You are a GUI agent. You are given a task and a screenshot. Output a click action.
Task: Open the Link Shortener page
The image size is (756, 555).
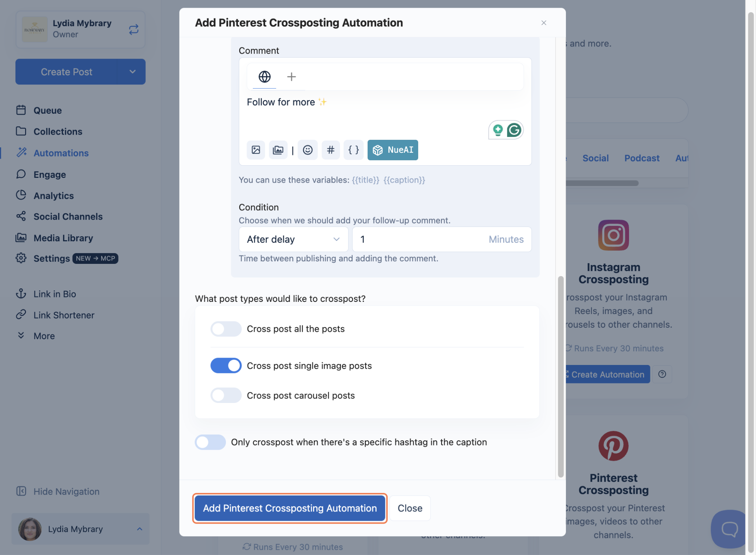64,315
